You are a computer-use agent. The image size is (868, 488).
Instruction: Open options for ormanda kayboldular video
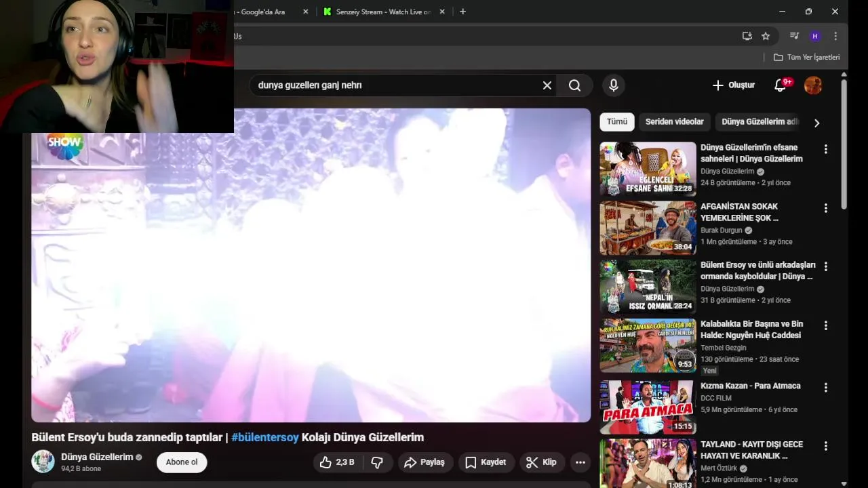click(825, 266)
